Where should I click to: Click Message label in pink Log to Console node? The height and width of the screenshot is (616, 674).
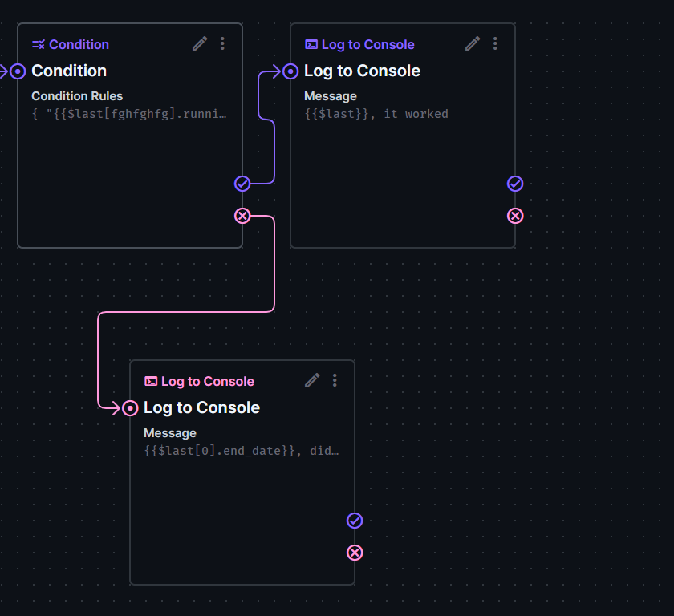170,433
